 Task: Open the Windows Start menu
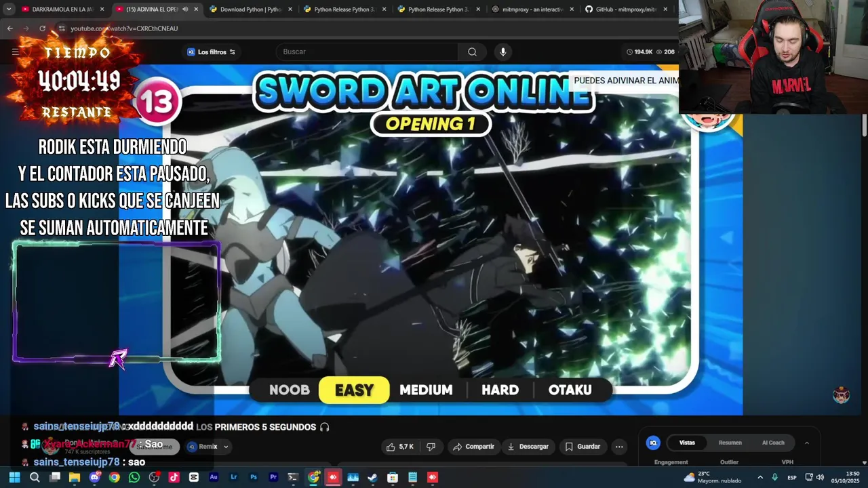click(x=14, y=477)
